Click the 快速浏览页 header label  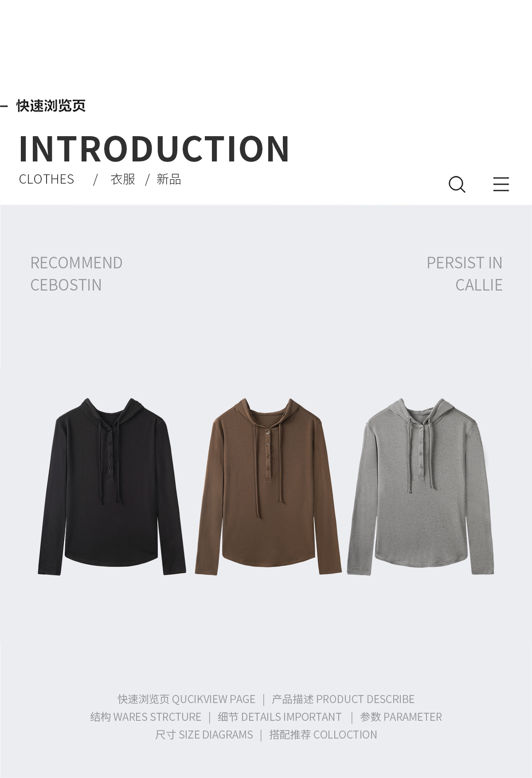click(x=51, y=106)
